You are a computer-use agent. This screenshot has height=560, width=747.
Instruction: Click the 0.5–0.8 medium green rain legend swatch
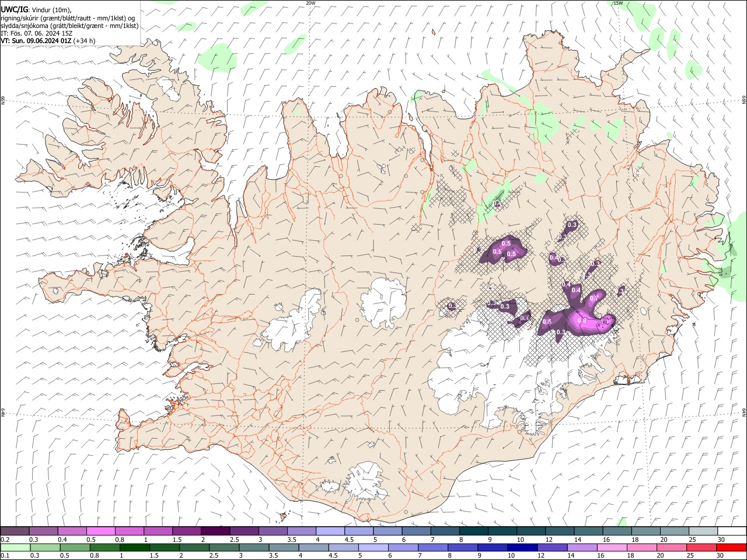(104, 547)
